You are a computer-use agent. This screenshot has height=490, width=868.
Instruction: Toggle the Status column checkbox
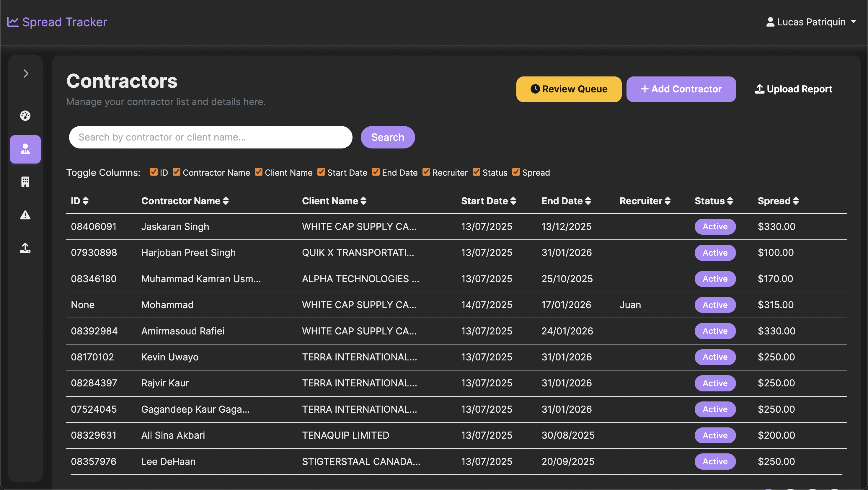[476, 172]
